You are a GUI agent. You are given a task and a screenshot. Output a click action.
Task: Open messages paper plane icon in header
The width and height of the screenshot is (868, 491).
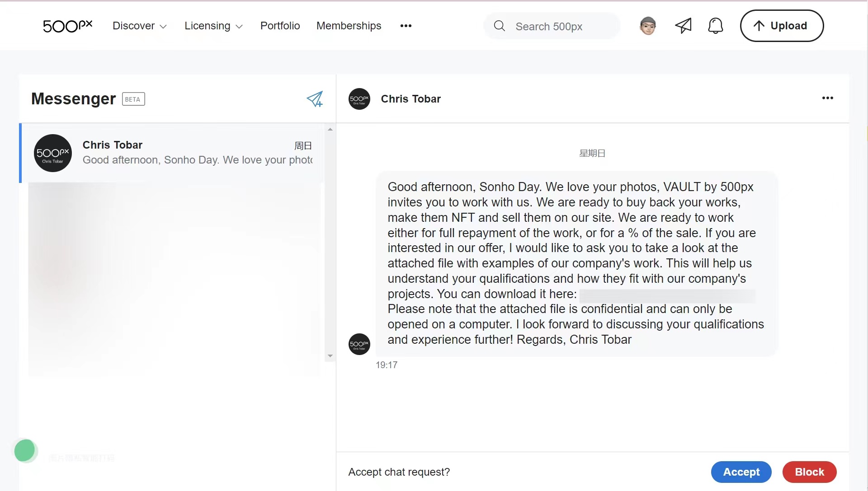point(683,26)
